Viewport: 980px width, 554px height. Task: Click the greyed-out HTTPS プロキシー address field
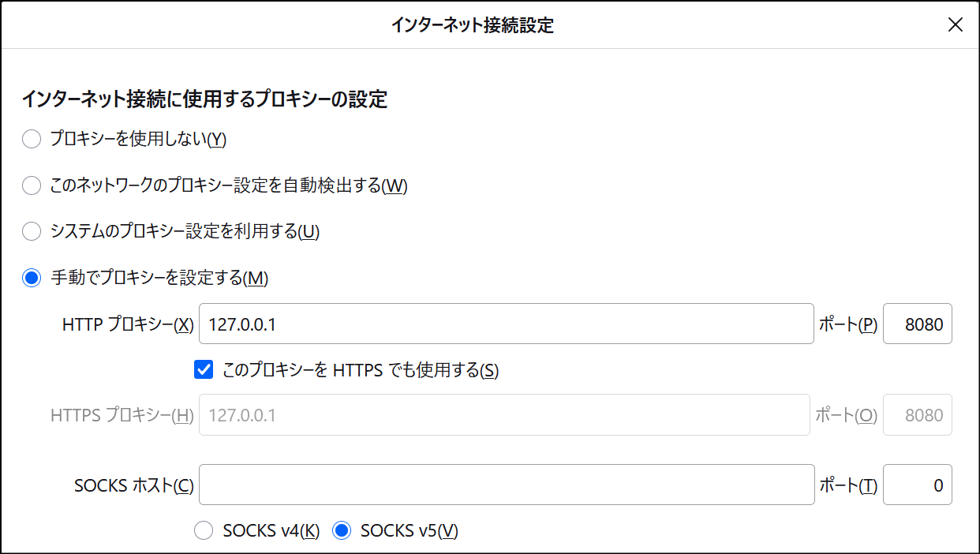(504, 415)
